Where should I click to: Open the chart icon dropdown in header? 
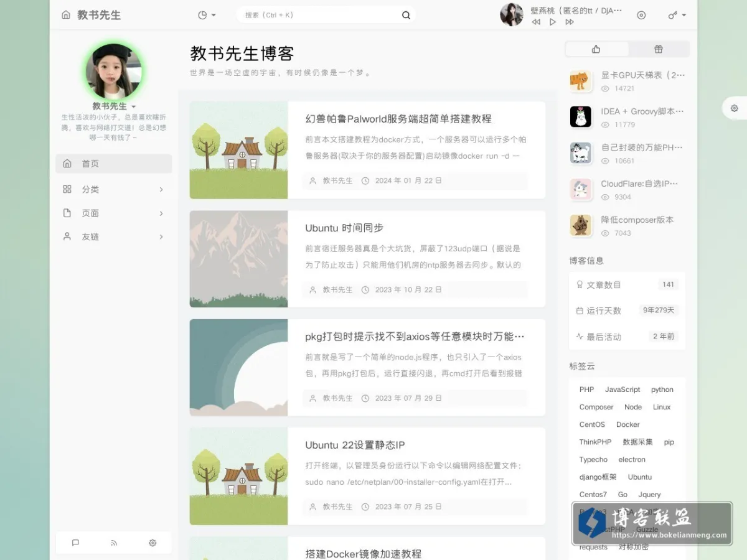207,15
